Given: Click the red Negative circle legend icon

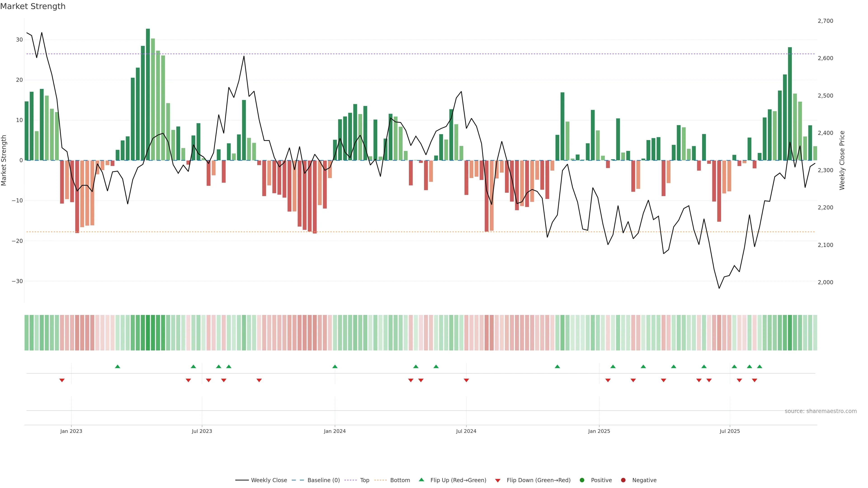Looking at the screenshot, I should 623,480.
